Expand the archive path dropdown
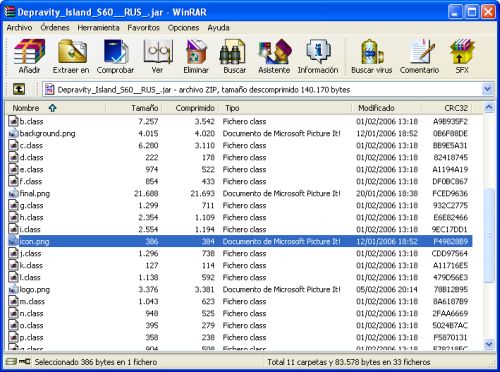500x372 pixels. click(487, 89)
